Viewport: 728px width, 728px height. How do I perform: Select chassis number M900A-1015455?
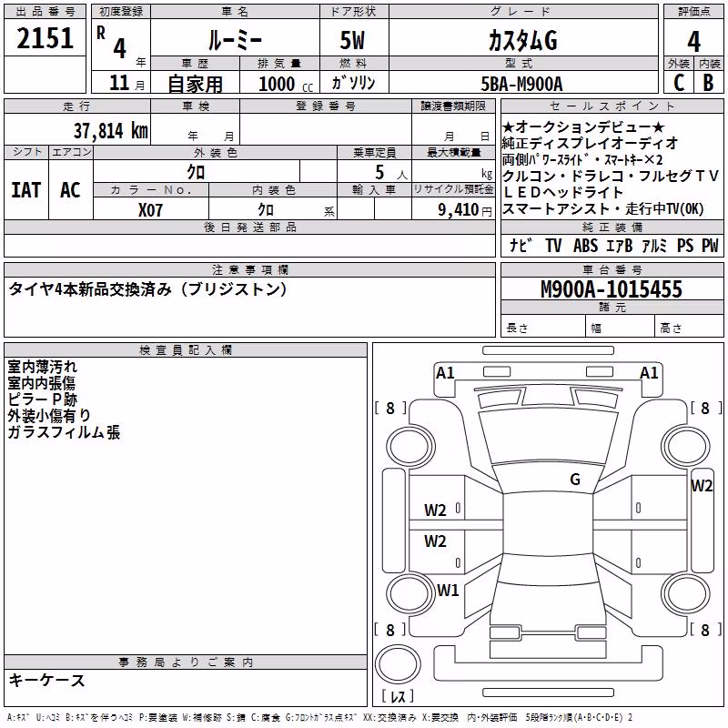[x=612, y=288]
